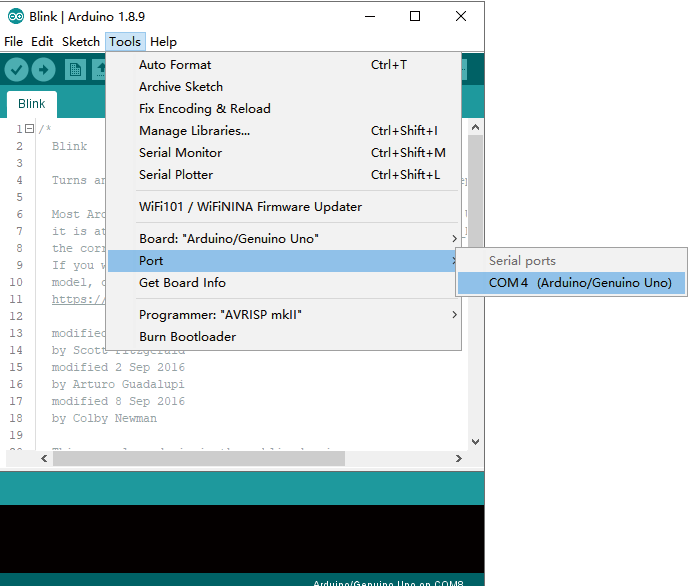Click Get Board Info
The height and width of the screenshot is (586, 693).
coord(284,283)
